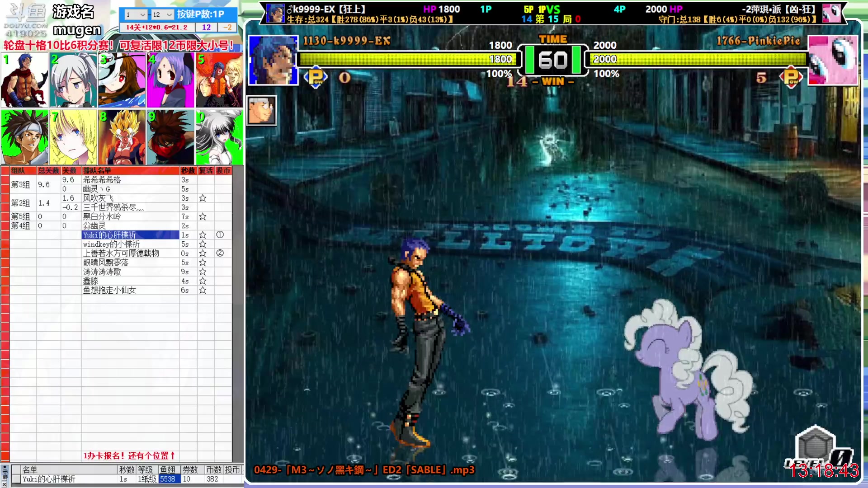Click the orange -2 button

(227, 27)
